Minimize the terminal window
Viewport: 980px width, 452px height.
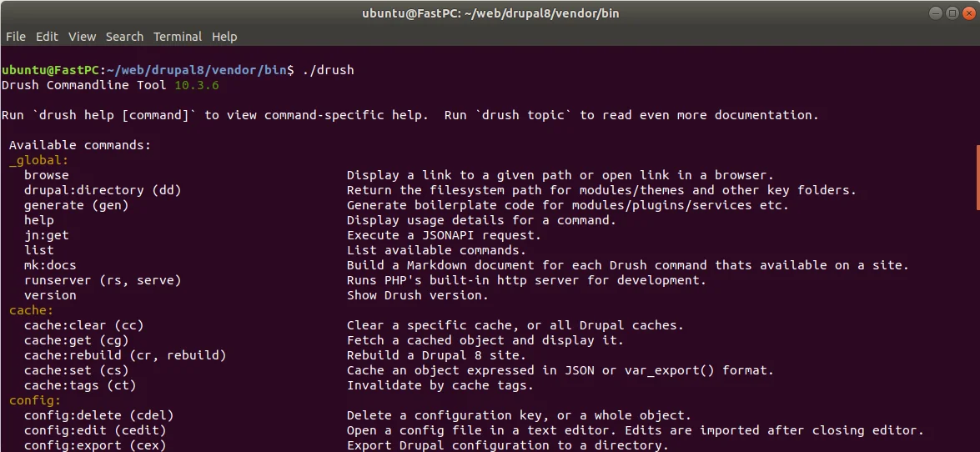936,13
